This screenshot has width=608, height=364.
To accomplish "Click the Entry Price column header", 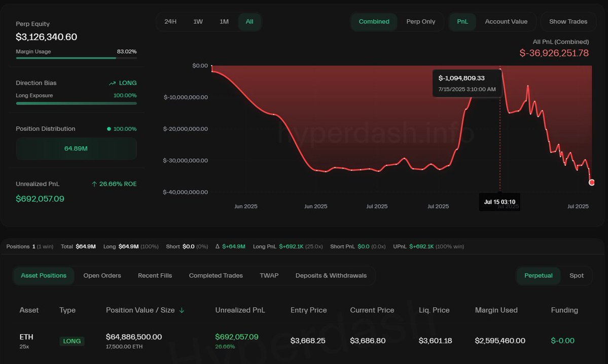I will [309, 310].
